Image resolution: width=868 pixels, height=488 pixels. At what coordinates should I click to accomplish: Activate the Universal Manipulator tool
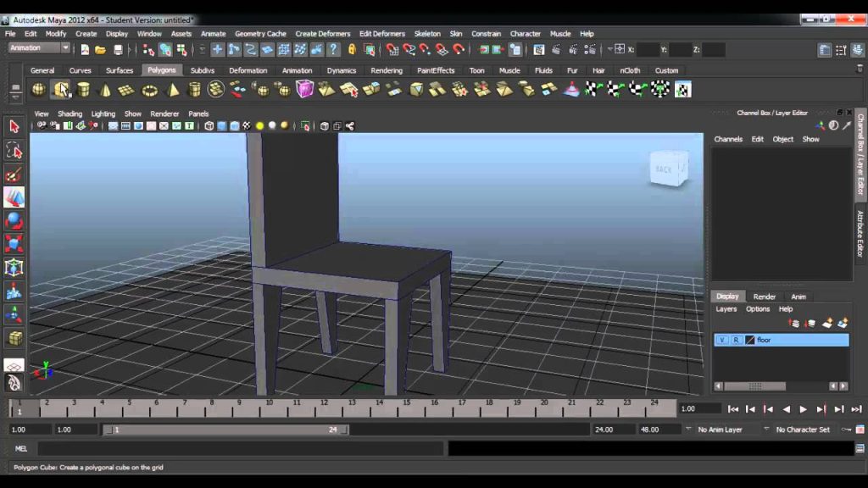(14, 268)
